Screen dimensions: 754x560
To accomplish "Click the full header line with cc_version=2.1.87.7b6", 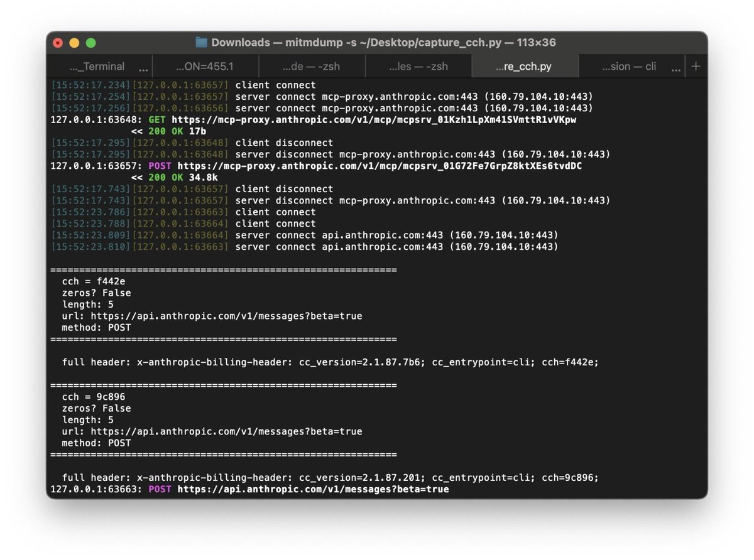I will [x=331, y=362].
